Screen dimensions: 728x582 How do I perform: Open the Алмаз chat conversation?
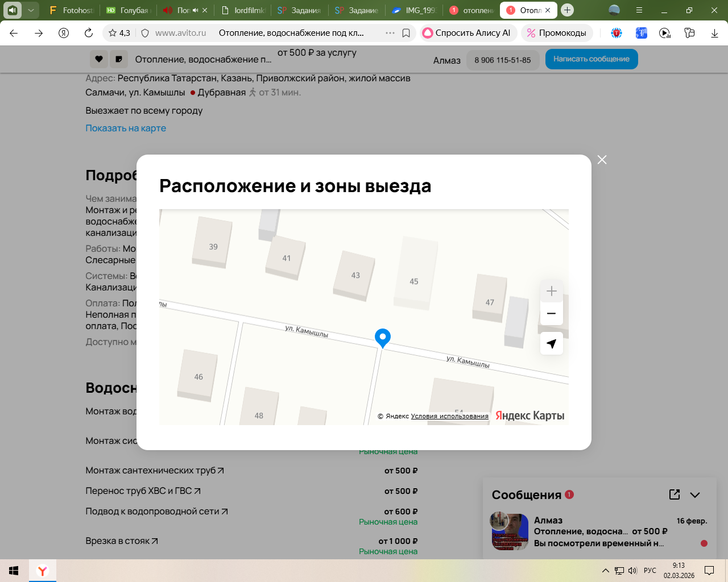click(597, 531)
